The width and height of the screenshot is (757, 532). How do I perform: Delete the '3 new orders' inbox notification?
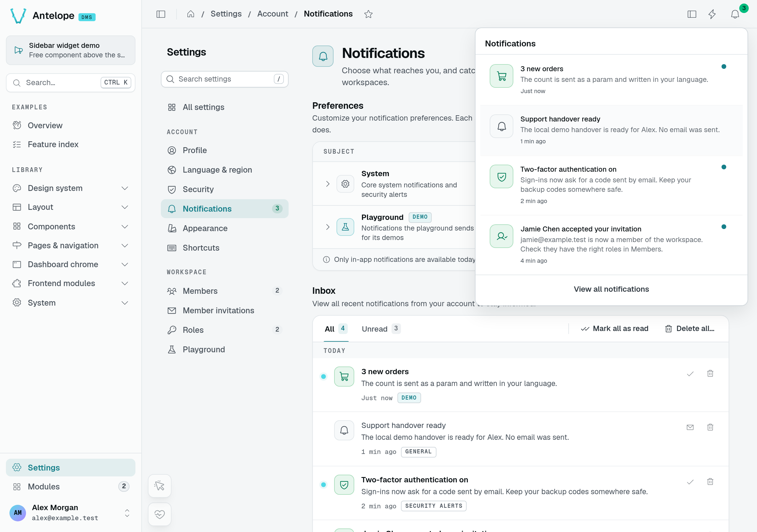click(x=710, y=374)
